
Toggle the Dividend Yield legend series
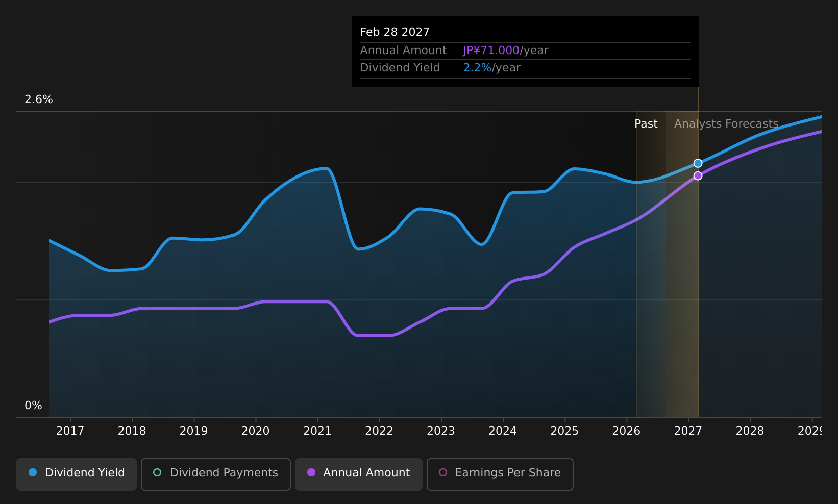click(77, 474)
